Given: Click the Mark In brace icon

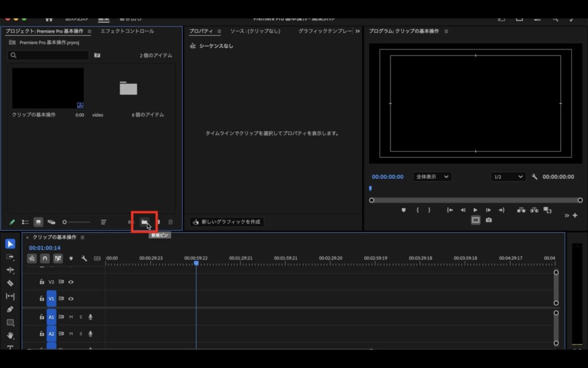Looking at the screenshot, I should pyautogui.click(x=417, y=210).
